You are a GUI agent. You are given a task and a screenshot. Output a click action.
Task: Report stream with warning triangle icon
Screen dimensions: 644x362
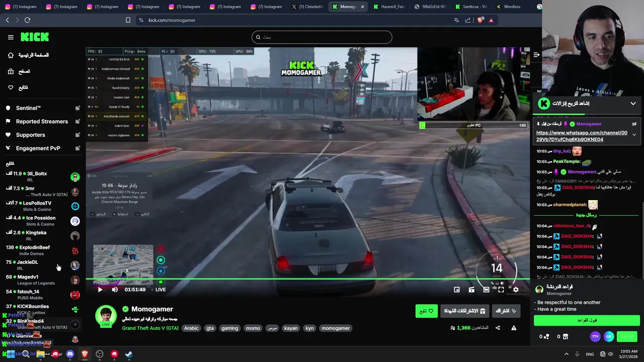click(x=514, y=328)
